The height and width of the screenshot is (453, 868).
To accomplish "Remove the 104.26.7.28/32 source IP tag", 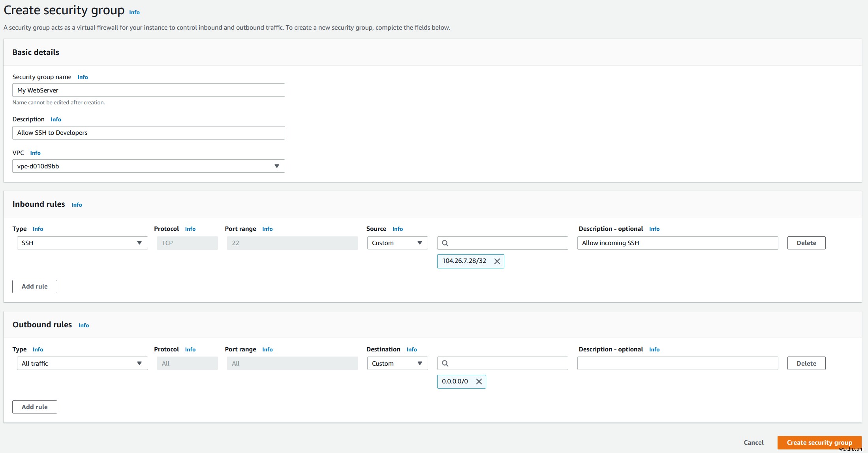I will 497,260.
